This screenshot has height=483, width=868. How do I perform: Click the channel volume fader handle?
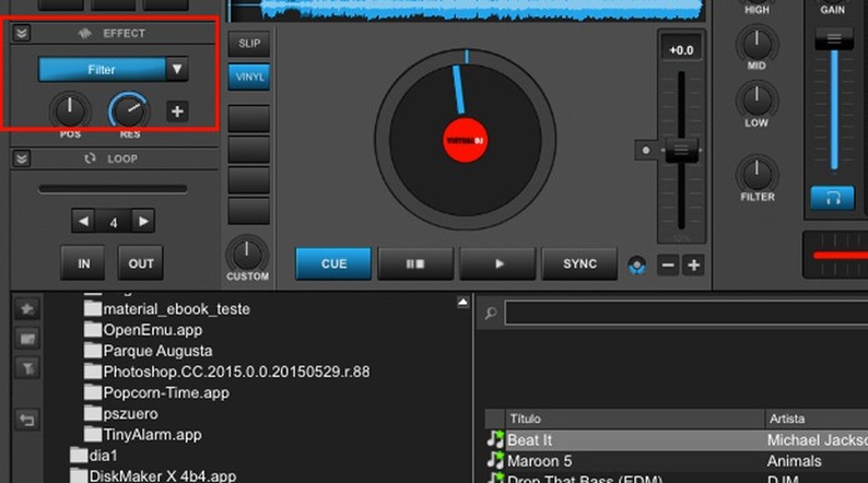coord(834,39)
